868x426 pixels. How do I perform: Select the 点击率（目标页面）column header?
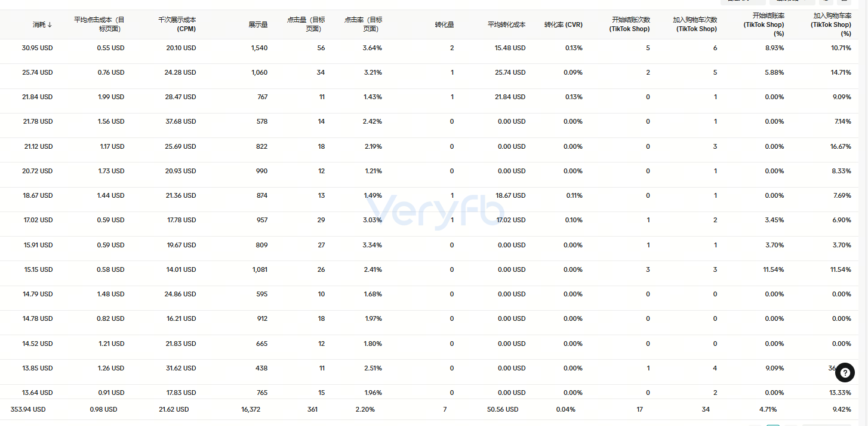363,24
